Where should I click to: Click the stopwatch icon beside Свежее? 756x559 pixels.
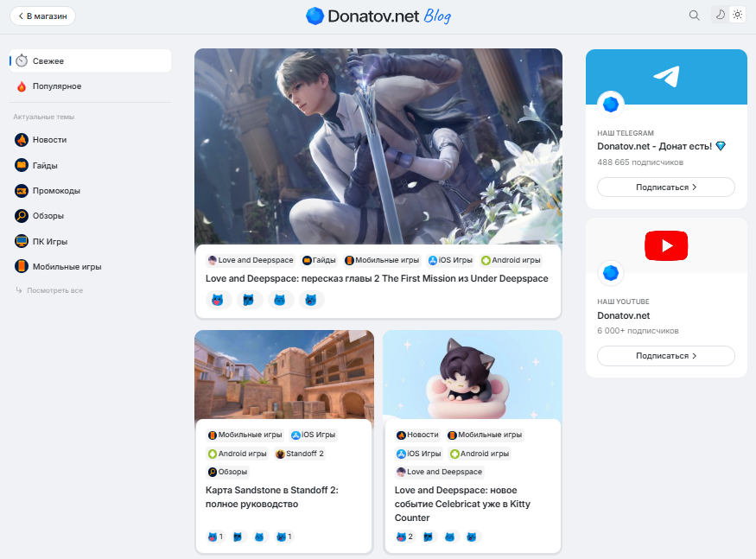22,60
